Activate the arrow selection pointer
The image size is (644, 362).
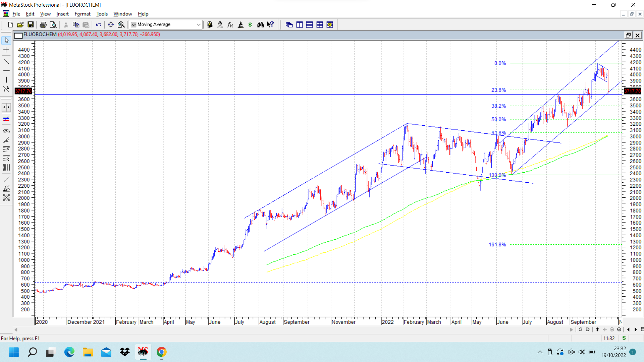6,41
